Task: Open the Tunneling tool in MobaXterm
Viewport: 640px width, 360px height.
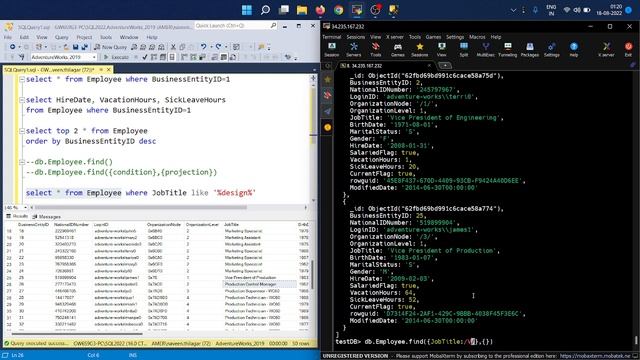Action: 507,49
